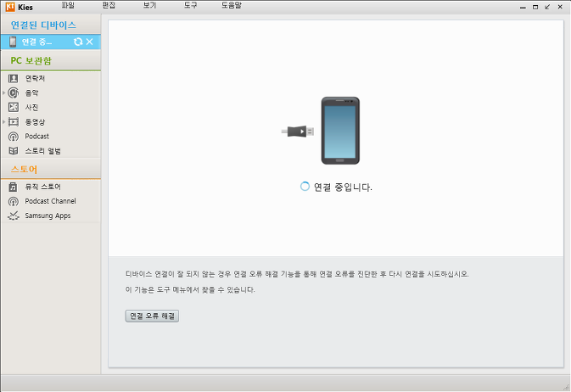The width and height of the screenshot is (571, 392).
Task: Open the 도구 menu
Action: (x=190, y=5)
